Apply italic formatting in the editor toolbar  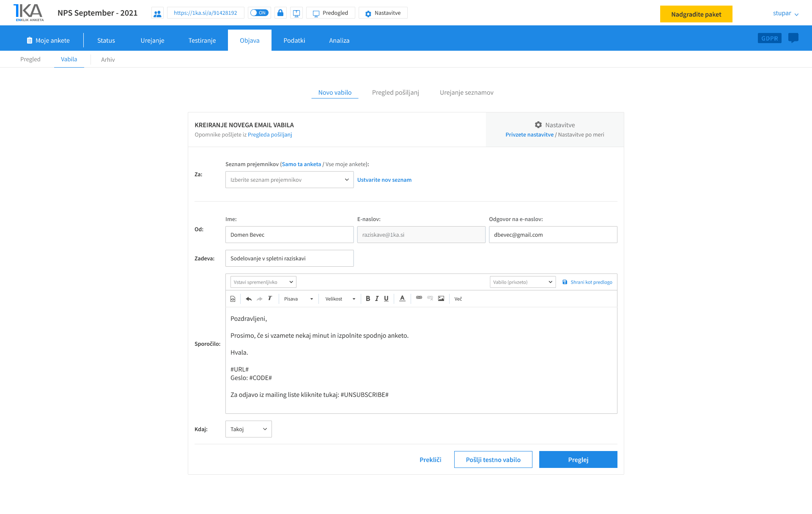pyautogui.click(x=377, y=298)
